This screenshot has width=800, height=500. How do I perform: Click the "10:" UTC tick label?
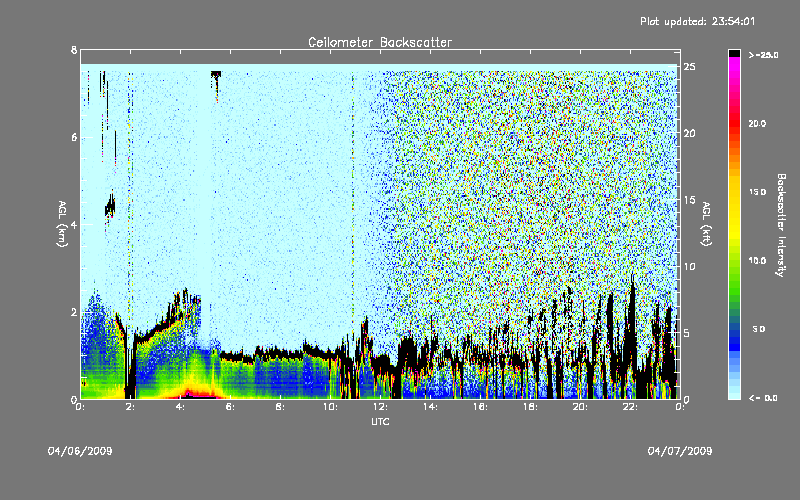(x=330, y=407)
